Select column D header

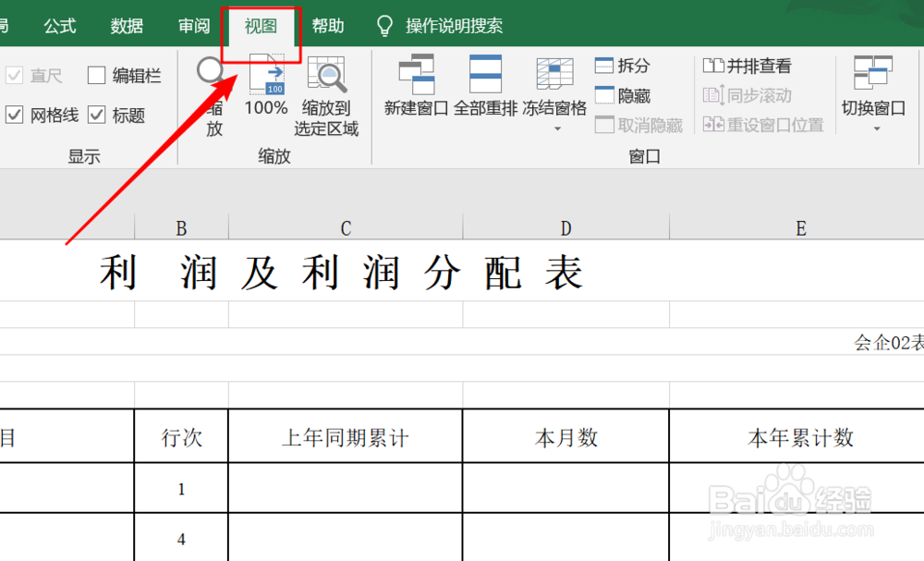[x=565, y=228]
